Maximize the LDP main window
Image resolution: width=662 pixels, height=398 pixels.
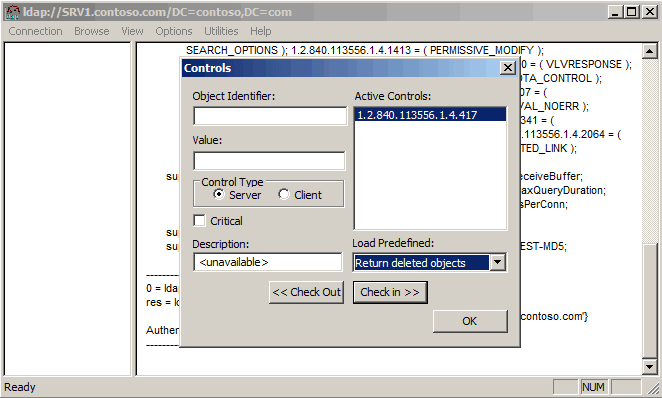click(x=632, y=12)
